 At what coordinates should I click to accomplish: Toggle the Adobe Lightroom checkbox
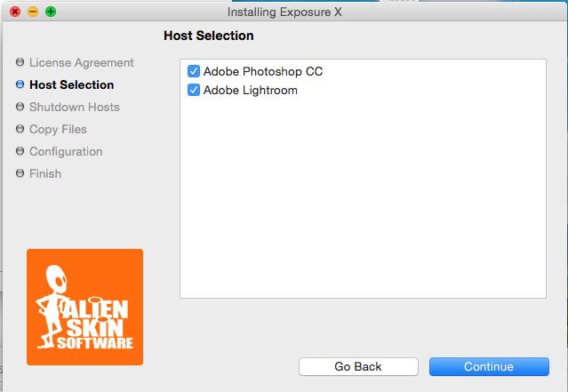pos(194,90)
